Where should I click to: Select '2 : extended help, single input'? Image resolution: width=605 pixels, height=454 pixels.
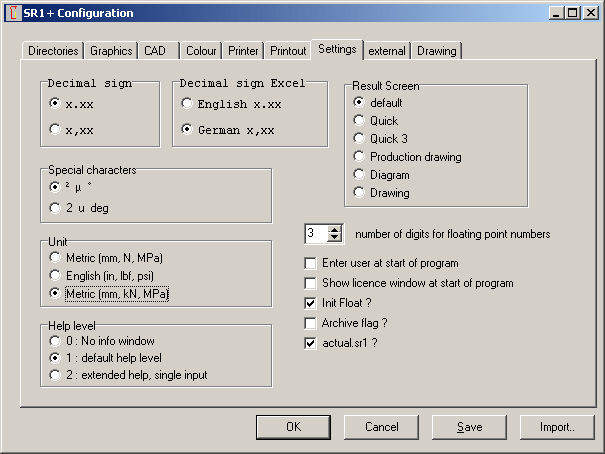click(x=55, y=375)
